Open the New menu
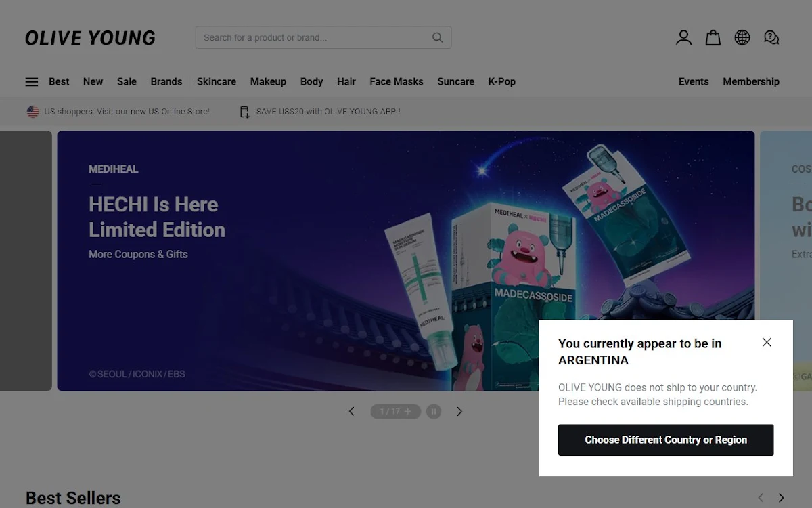812x508 pixels. tap(93, 81)
